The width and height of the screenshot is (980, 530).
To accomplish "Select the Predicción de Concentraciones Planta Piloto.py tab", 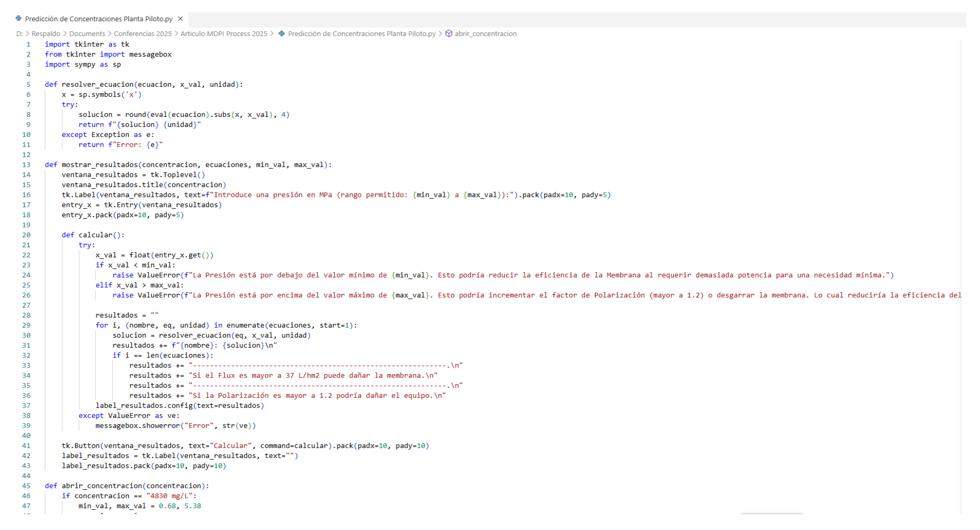I will point(99,19).
